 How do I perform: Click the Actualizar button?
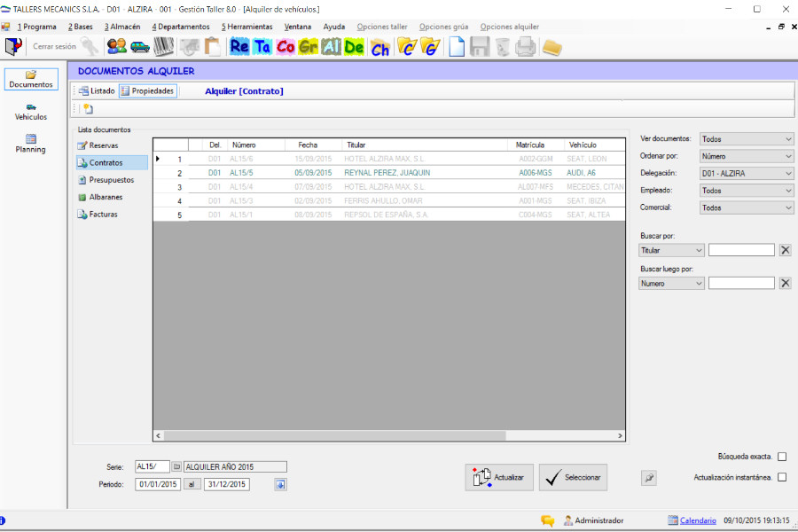tap(499, 478)
